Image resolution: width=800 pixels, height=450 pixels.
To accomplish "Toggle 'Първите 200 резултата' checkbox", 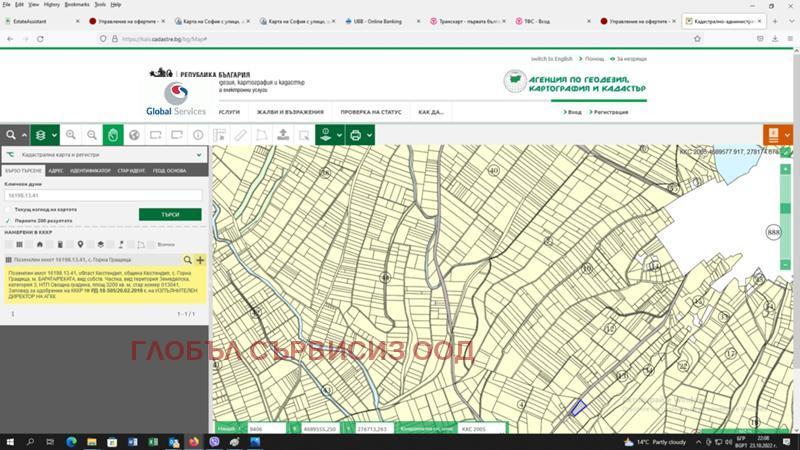I will [8, 220].
